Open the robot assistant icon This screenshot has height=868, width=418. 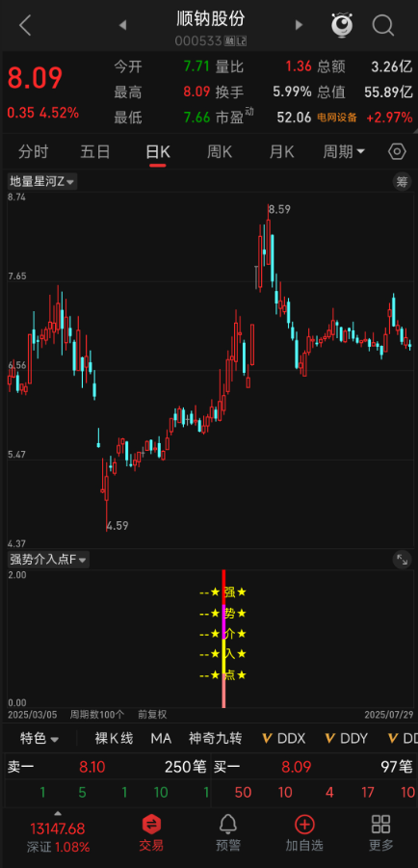click(342, 25)
